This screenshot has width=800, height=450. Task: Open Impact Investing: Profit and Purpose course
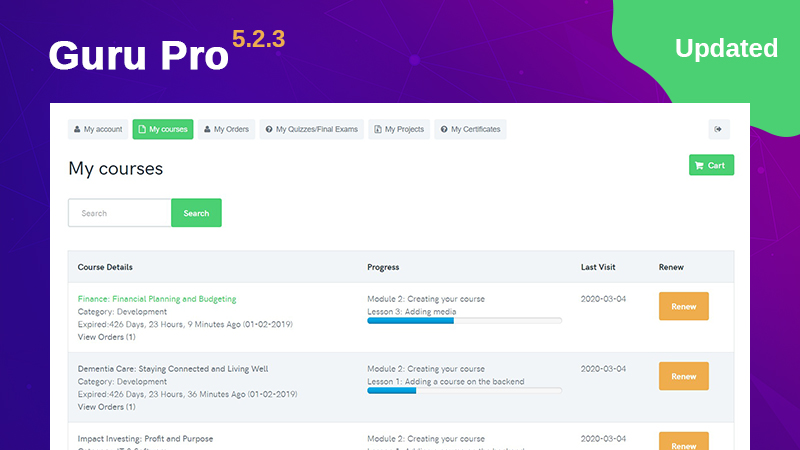click(145, 439)
